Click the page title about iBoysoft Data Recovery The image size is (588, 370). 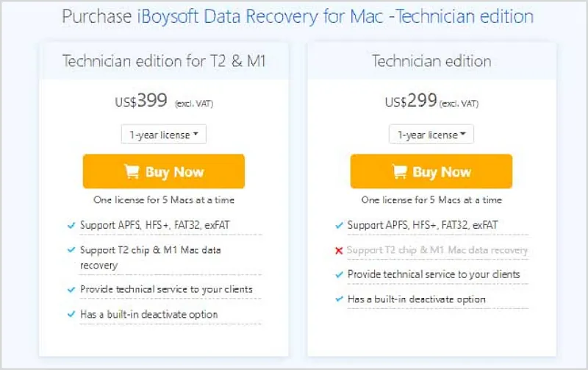297,16
